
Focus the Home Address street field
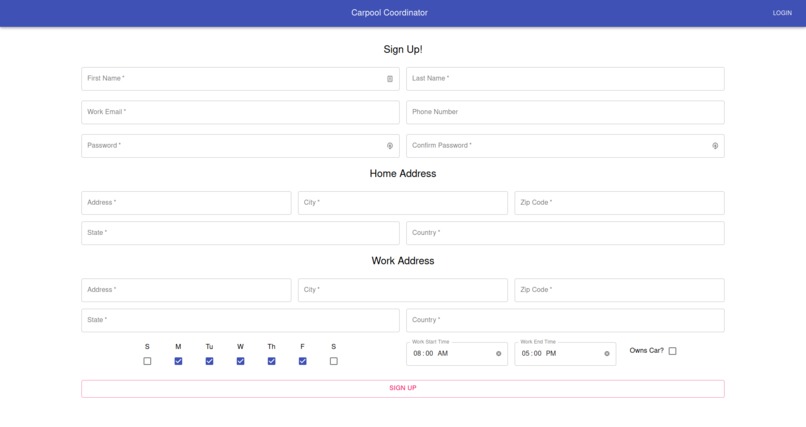pos(186,203)
